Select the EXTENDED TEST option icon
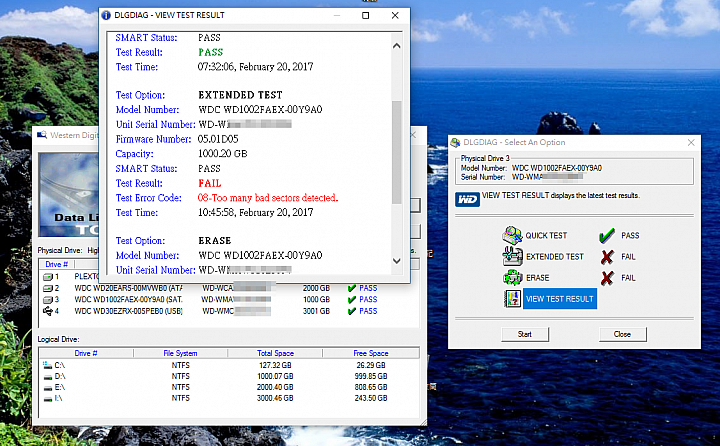Image resolution: width=720 pixels, height=446 pixels. click(x=512, y=256)
